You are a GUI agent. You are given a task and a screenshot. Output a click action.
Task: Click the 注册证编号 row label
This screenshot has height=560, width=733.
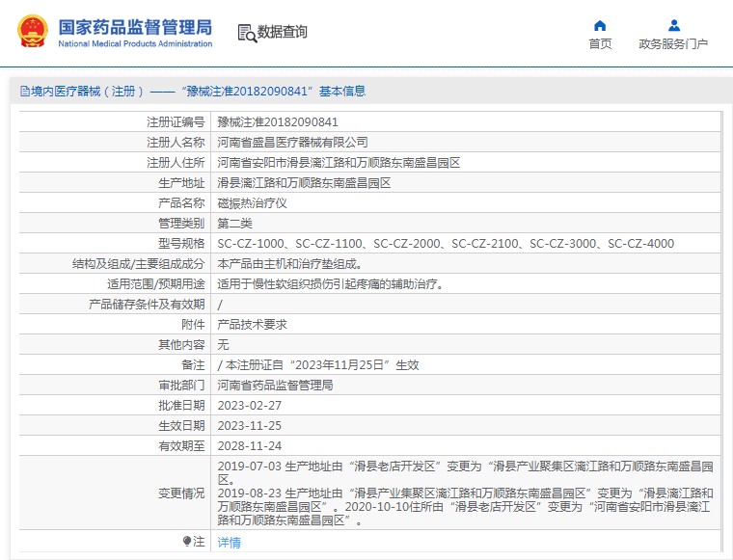[x=176, y=122]
